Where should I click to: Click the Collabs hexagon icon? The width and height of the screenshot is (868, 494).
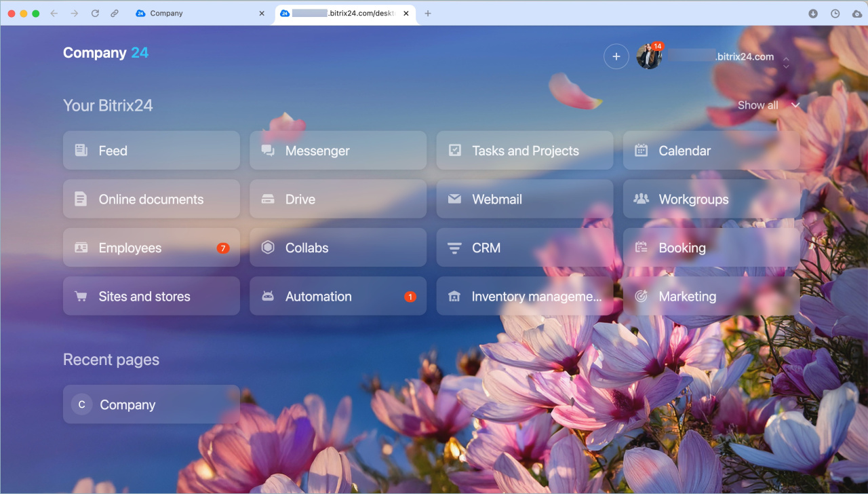pyautogui.click(x=268, y=248)
